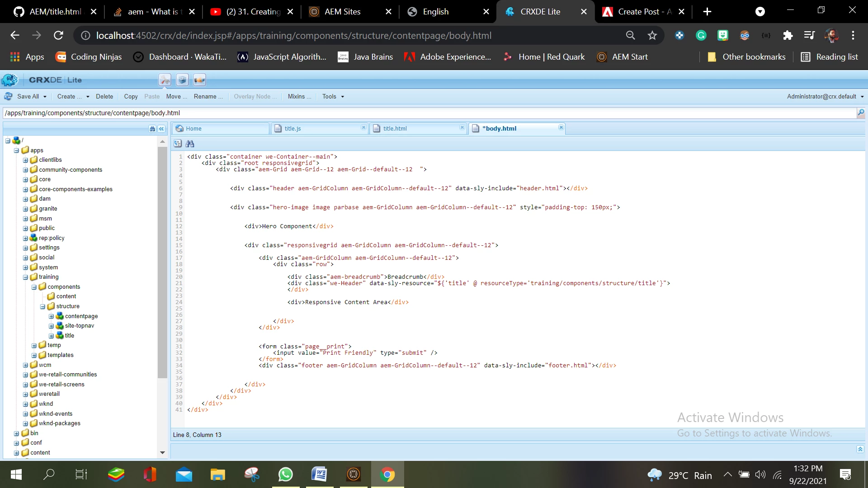Click the tree sync icon in editor toolbar
The image size is (868, 488).
[x=178, y=144]
